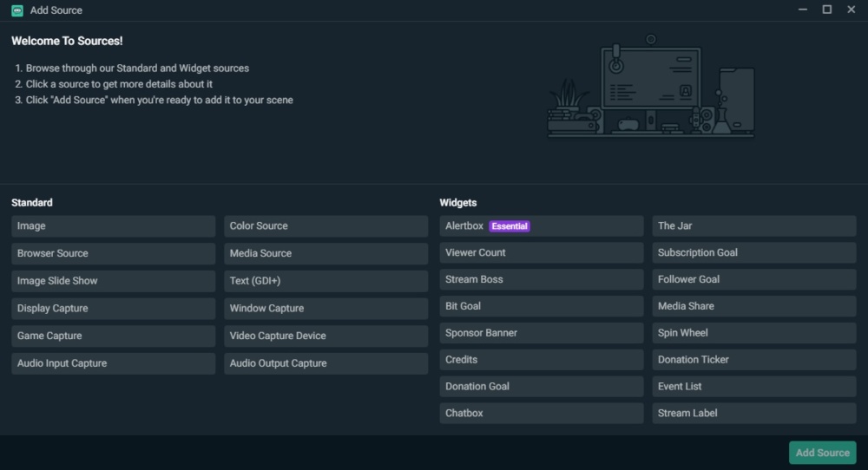This screenshot has width=868, height=470.
Task: Choose Game Capture source
Action: pyautogui.click(x=113, y=336)
